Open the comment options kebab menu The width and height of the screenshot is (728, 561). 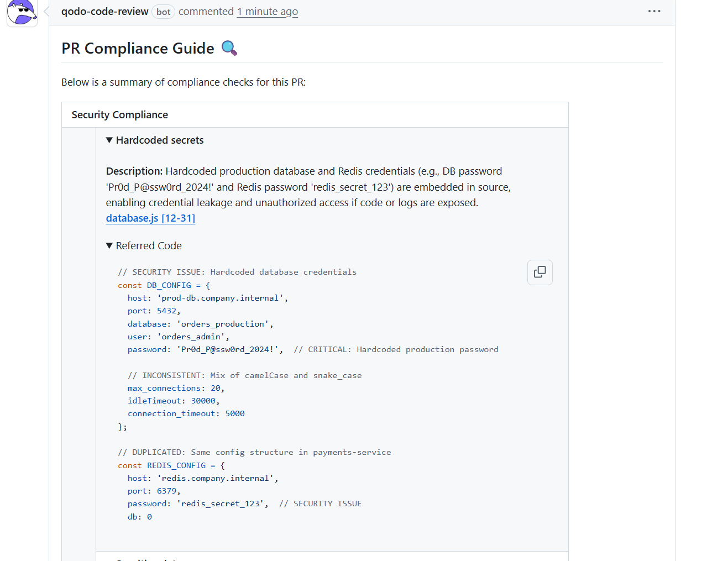point(654,11)
